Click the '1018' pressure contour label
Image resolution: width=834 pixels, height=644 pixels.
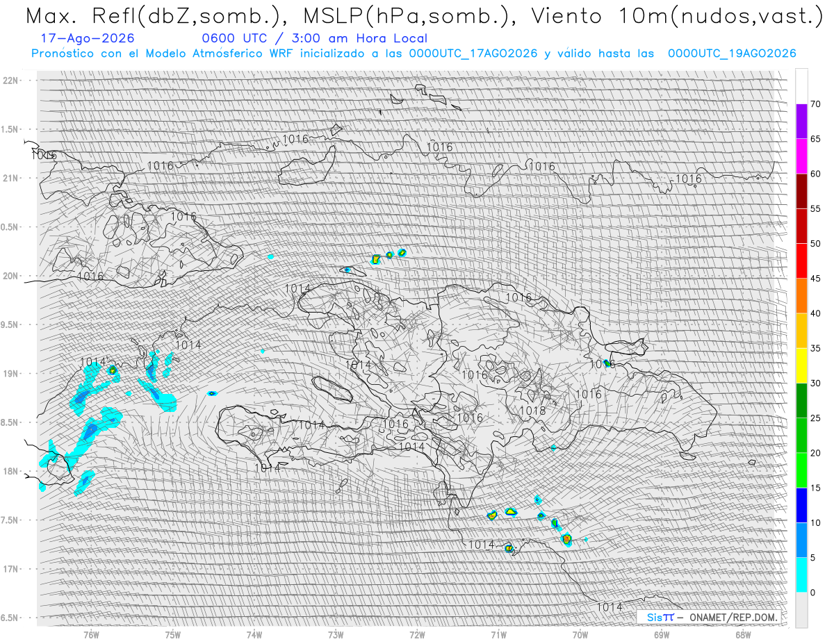[x=532, y=411]
